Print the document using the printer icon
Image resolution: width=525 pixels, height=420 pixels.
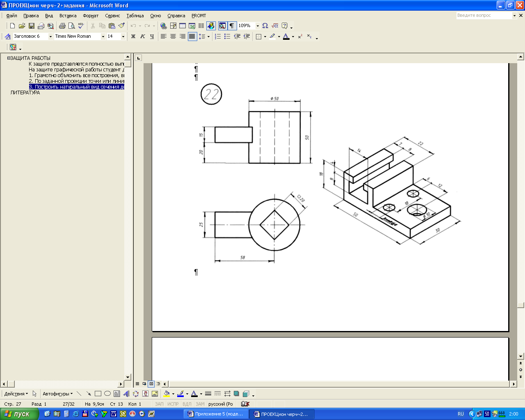point(62,26)
